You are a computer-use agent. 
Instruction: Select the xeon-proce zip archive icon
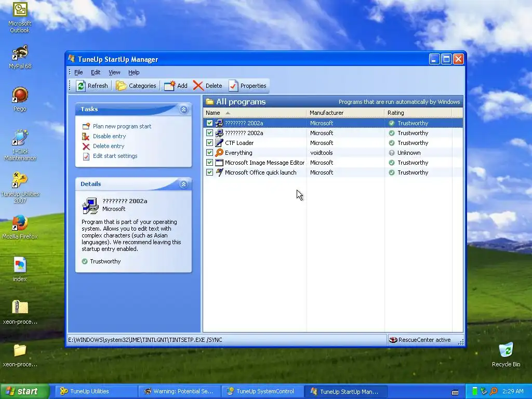(20, 312)
